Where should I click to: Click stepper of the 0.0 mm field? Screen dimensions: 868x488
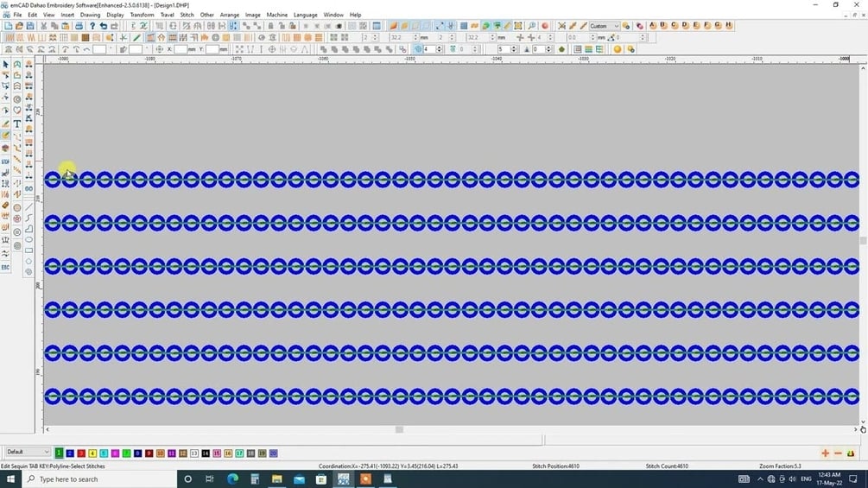click(x=592, y=38)
